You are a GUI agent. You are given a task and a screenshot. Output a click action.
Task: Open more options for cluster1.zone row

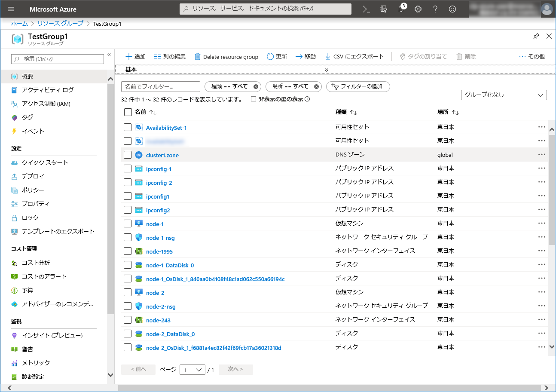tap(541, 155)
